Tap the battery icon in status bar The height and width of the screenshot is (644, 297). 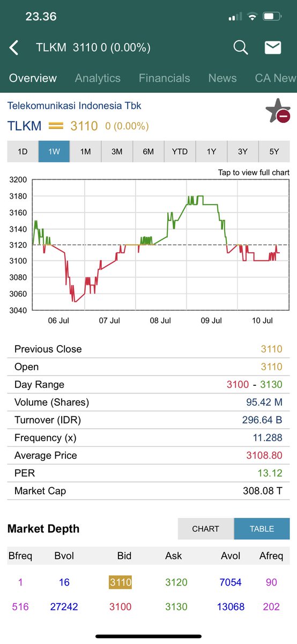273,17
